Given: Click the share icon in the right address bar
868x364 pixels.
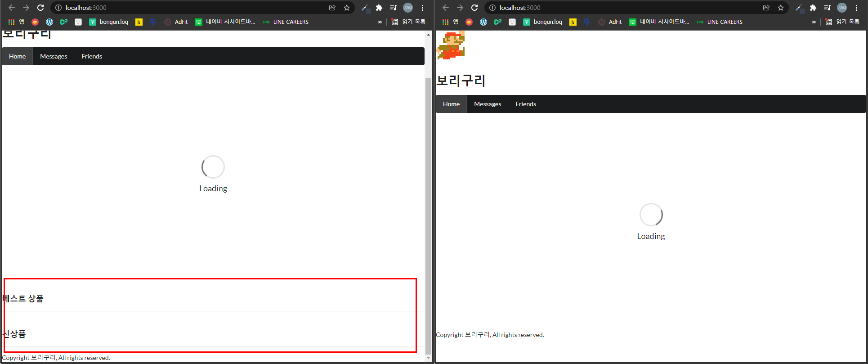Looking at the screenshot, I should 766,8.
